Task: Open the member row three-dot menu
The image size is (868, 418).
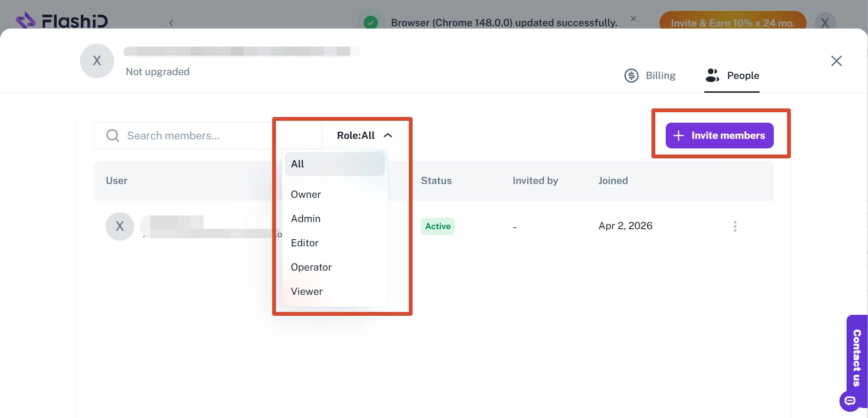Action: [735, 226]
